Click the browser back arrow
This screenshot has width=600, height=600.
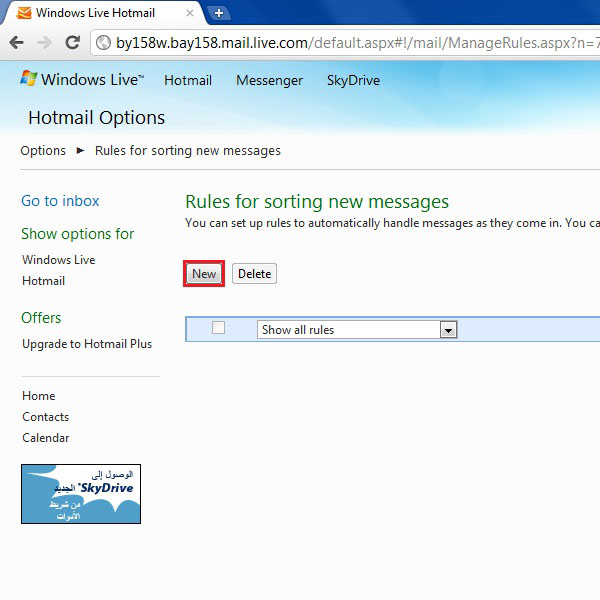[16, 42]
